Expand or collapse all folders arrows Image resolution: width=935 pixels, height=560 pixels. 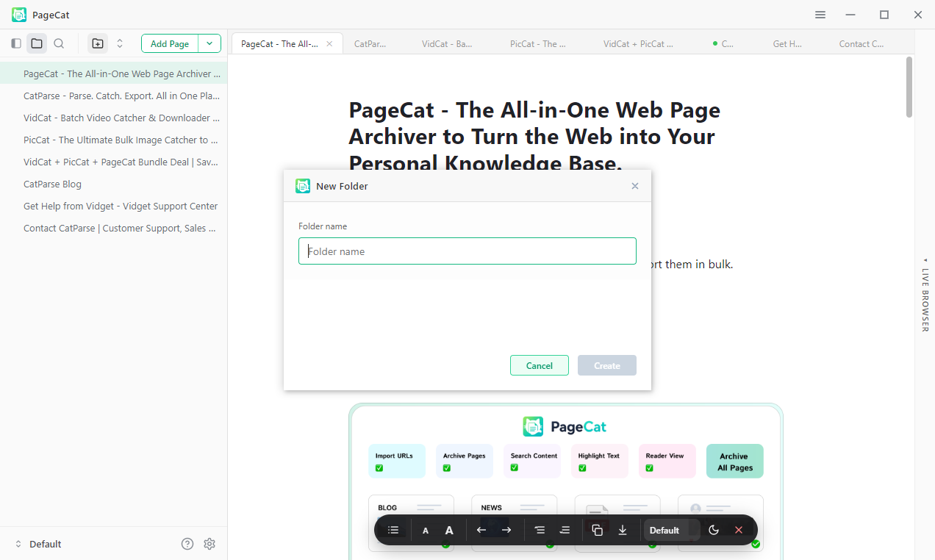[x=120, y=43]
